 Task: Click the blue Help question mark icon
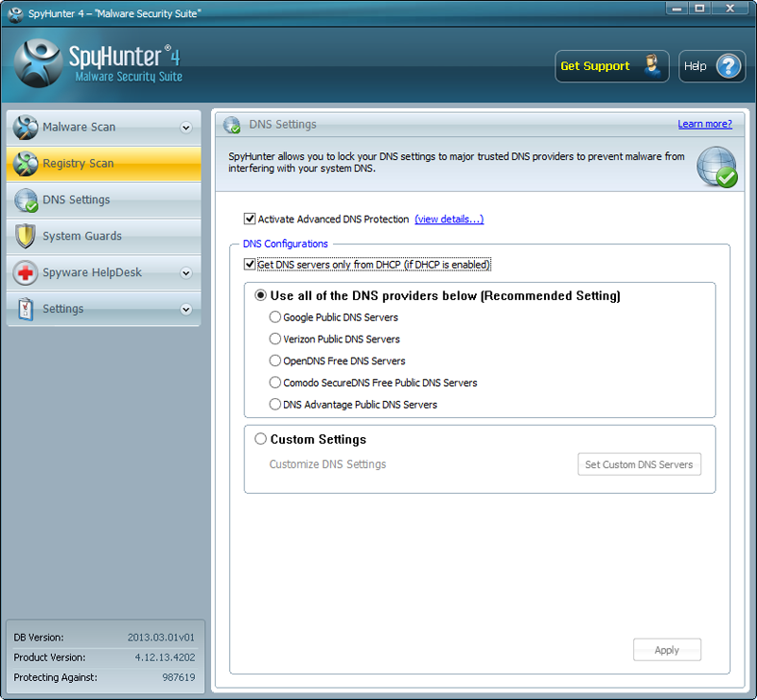[727, 66]
